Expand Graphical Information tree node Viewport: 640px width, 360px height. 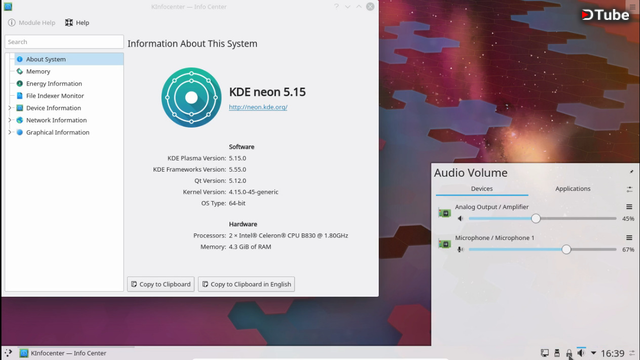(x=10, y=133)
